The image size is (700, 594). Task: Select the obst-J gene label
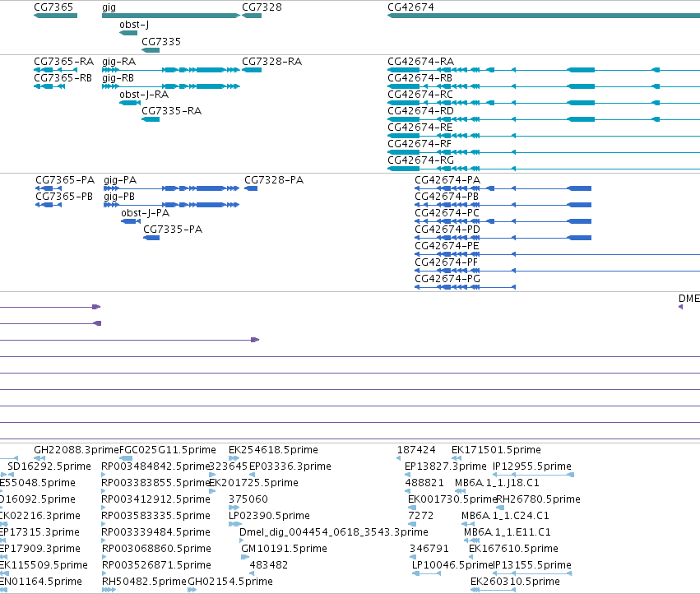(134, 25)
